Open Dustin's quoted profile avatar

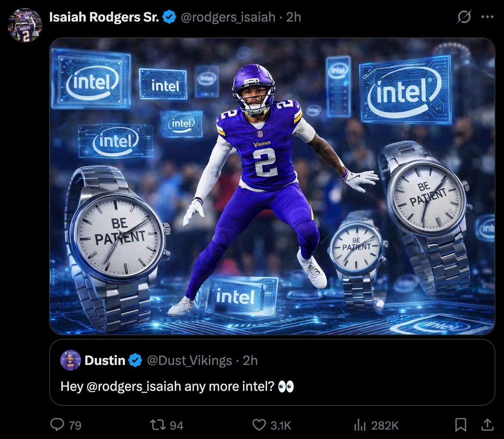(70, 360)
